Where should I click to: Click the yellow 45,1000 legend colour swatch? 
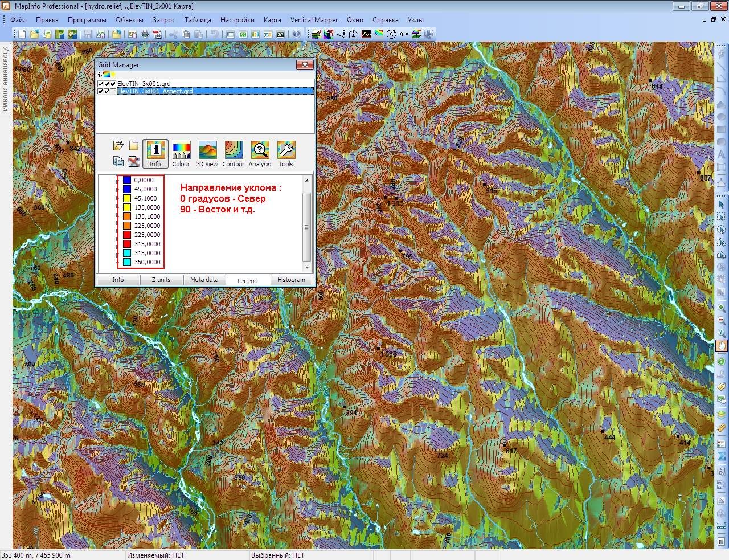tap(127, 198)
